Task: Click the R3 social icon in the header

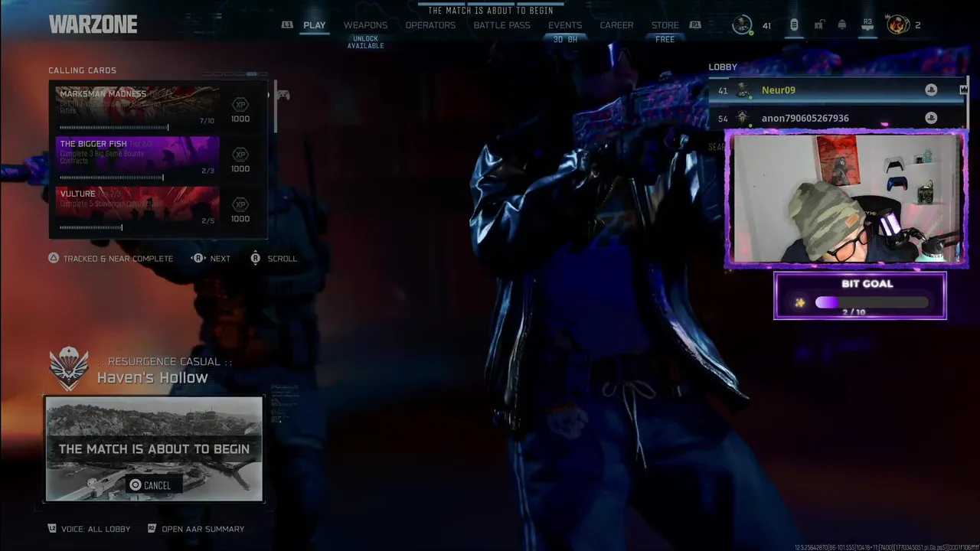Action: [867, 25]
